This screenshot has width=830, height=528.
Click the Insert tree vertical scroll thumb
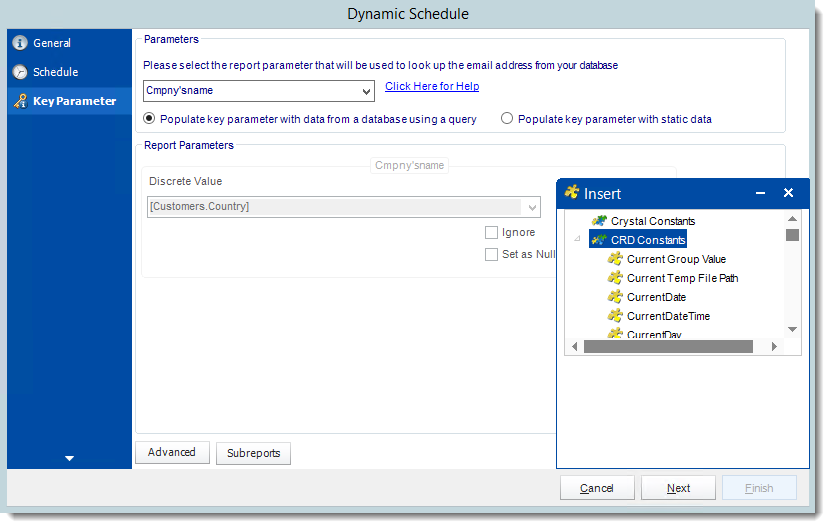pos(792,235)
